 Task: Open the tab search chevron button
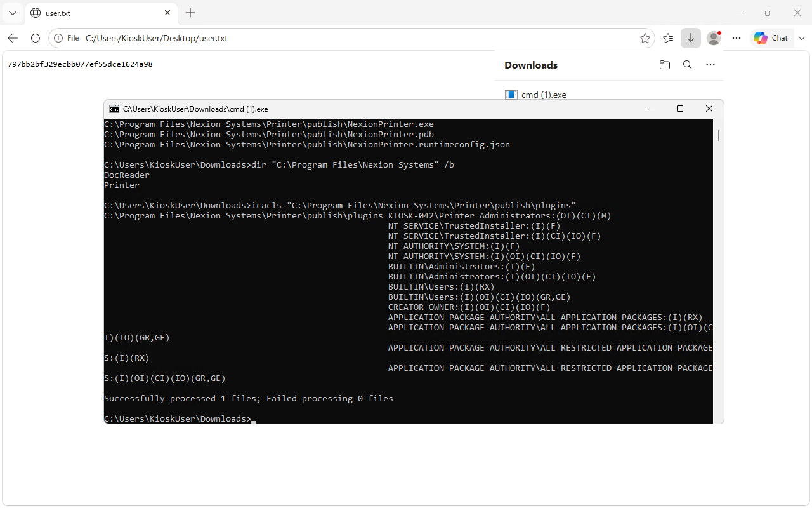tap(13, 13)
